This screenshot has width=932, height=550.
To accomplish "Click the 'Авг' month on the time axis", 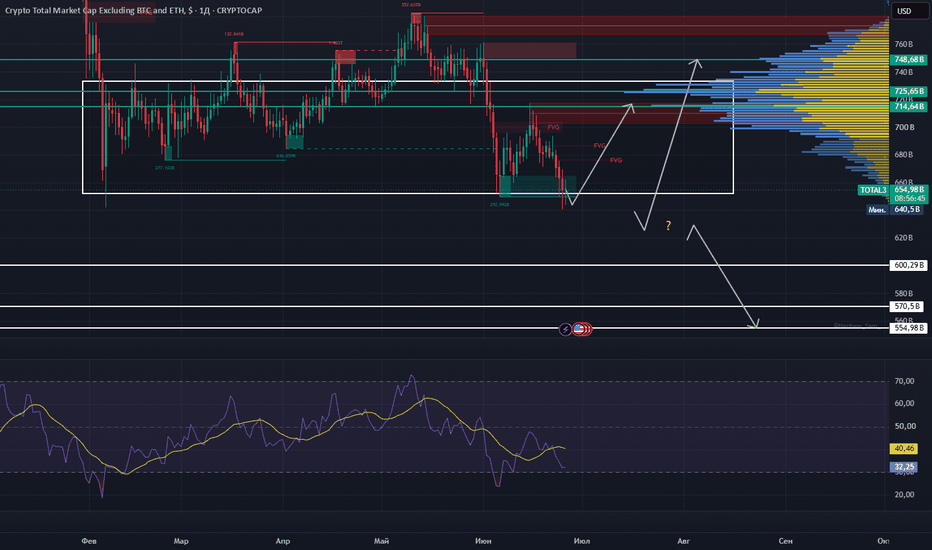I will (684, 541).
